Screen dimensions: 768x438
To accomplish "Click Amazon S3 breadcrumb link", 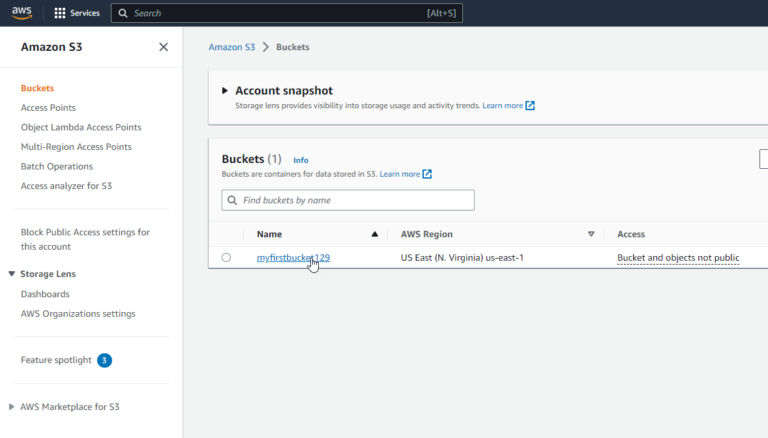I will (230, 47).
